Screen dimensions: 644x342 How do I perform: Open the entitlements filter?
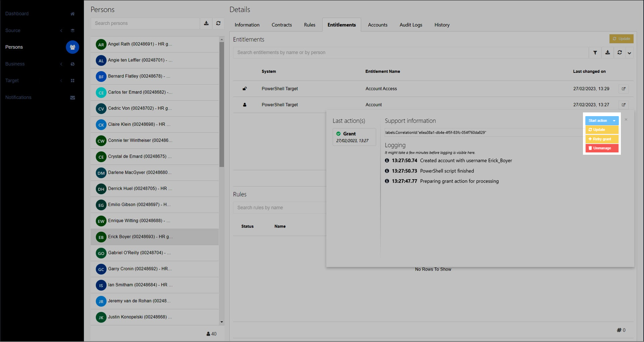[x=595, y=53]
